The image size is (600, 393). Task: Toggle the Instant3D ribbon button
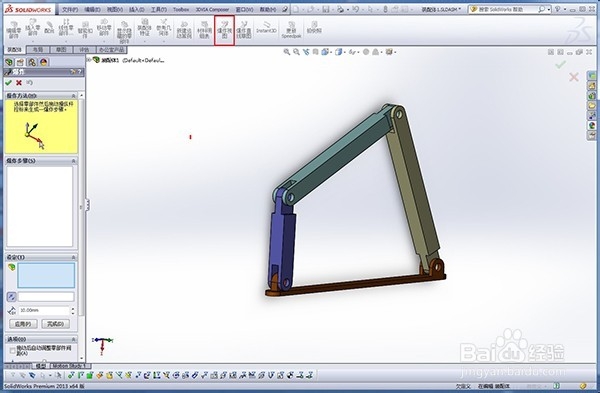pos(266,28)
